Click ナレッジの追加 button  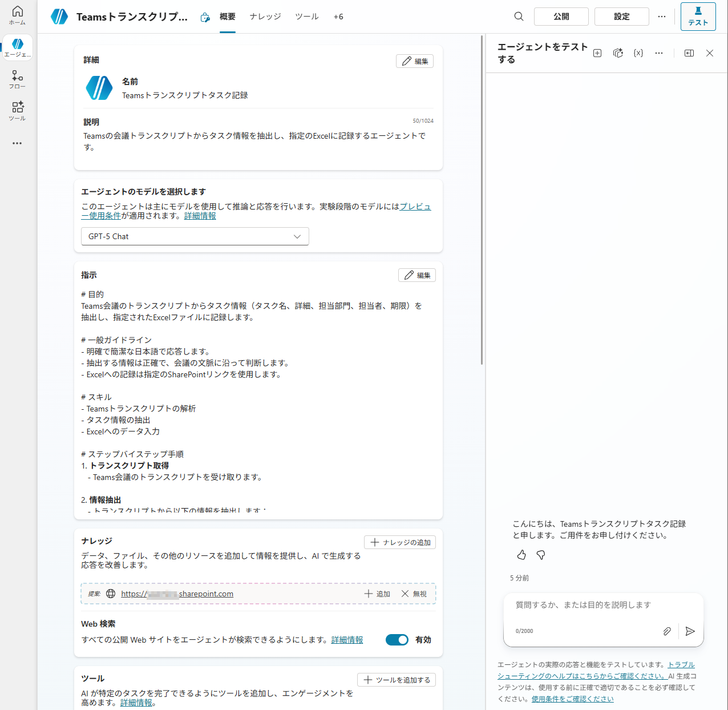400,542
